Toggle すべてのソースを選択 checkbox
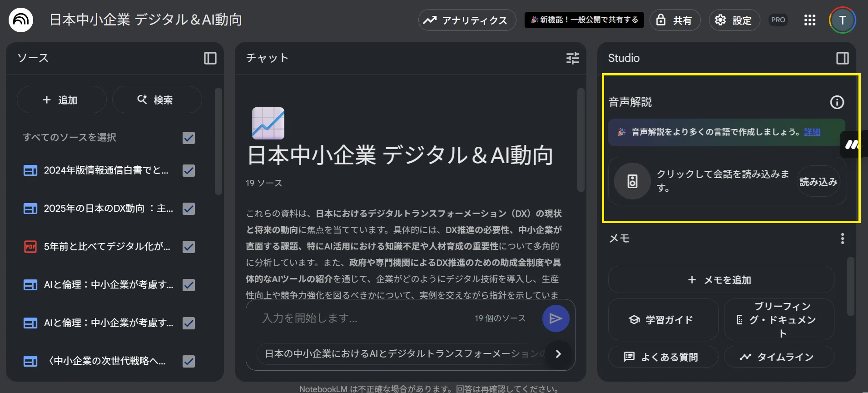The width and height of the screenshot is (868, 393). tap(188, 138)
